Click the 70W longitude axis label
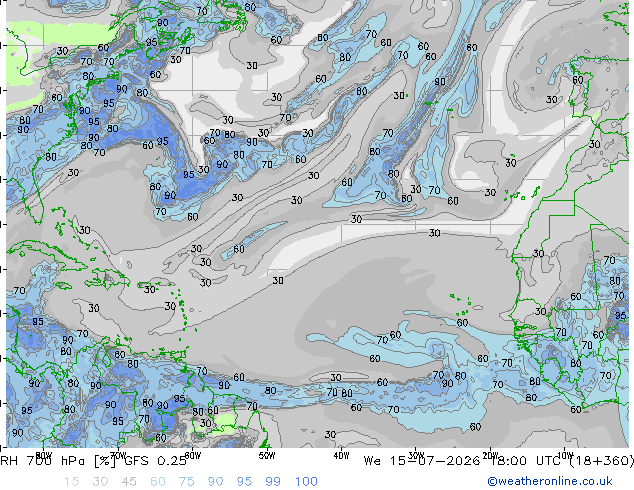The width and height of the screenshot is (634, 490). click(118, 456)
